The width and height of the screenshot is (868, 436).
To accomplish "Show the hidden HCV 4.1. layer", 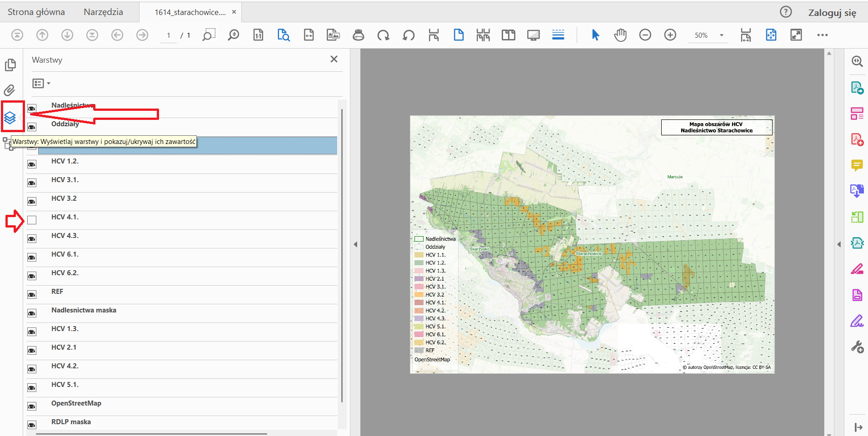I will point(32,220).
